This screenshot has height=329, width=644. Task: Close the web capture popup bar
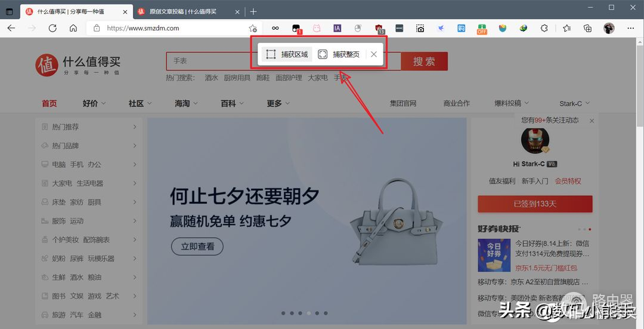[374, 54]
